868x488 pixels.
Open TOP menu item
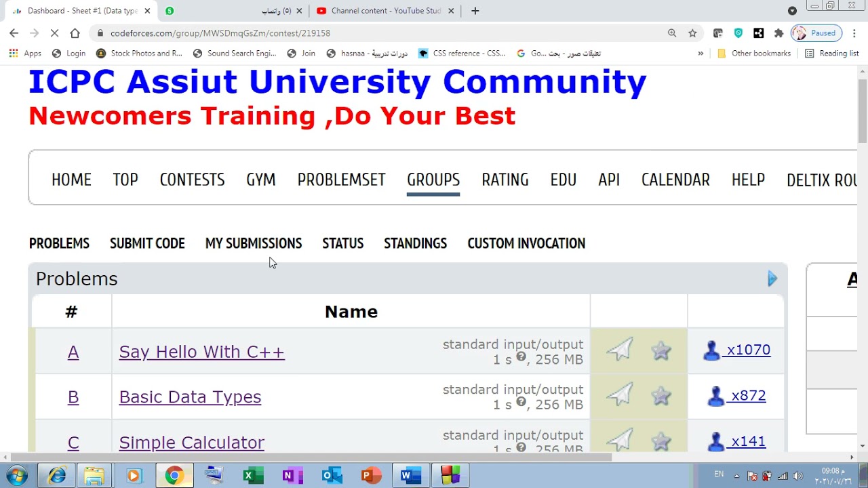(x=125, y=180)
